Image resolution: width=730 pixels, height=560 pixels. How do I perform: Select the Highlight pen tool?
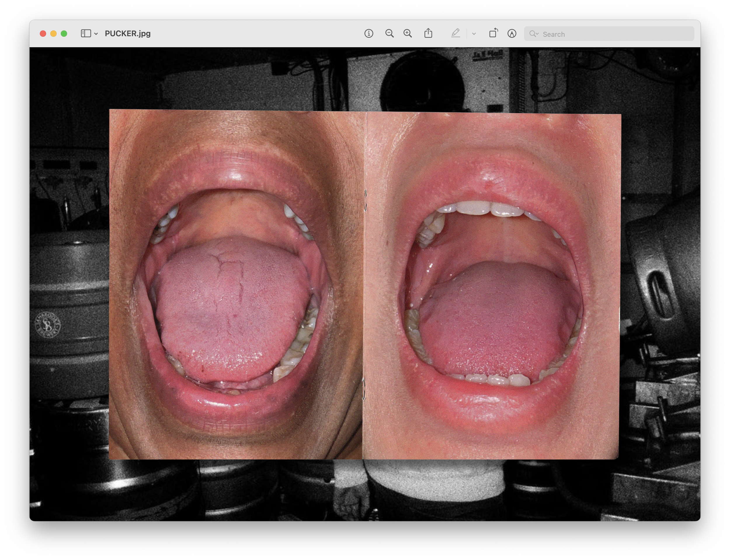coord(456,33)
